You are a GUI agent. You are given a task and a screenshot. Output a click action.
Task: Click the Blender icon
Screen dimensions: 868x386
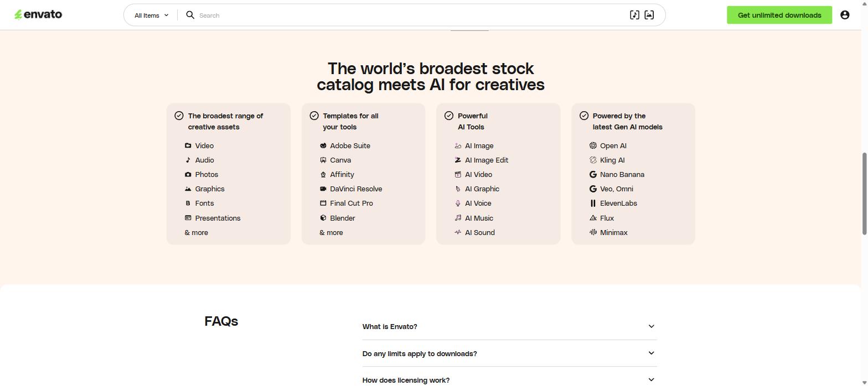323,218
